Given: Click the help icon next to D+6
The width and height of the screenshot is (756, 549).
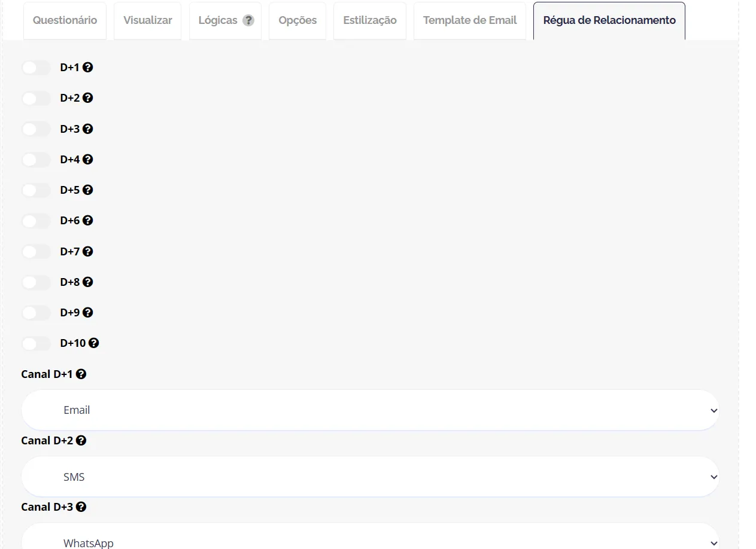Looking at the screenshot, I should [87, 221].
